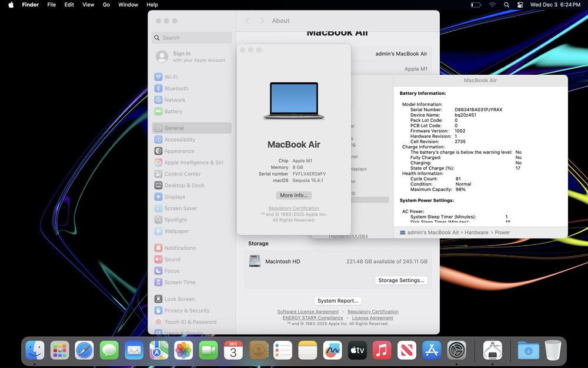
Task: Click the admin's MacBook Air name field
Action: (401, 54)
